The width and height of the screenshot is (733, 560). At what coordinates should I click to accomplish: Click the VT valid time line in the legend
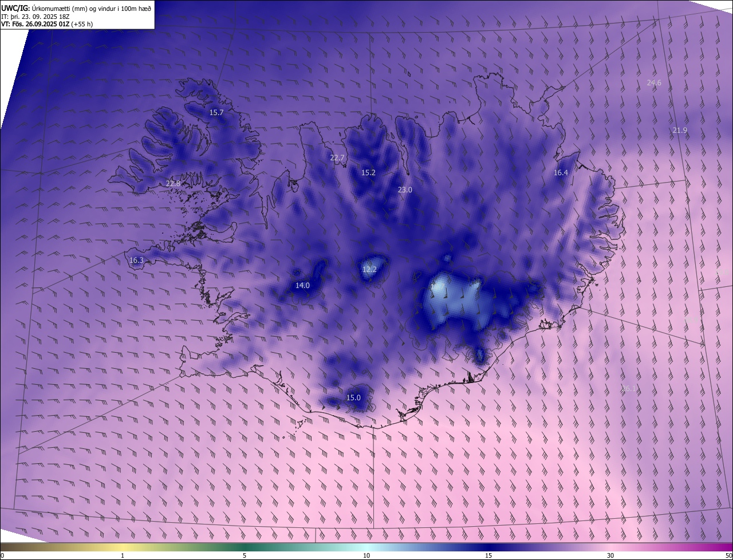(47, 24)
